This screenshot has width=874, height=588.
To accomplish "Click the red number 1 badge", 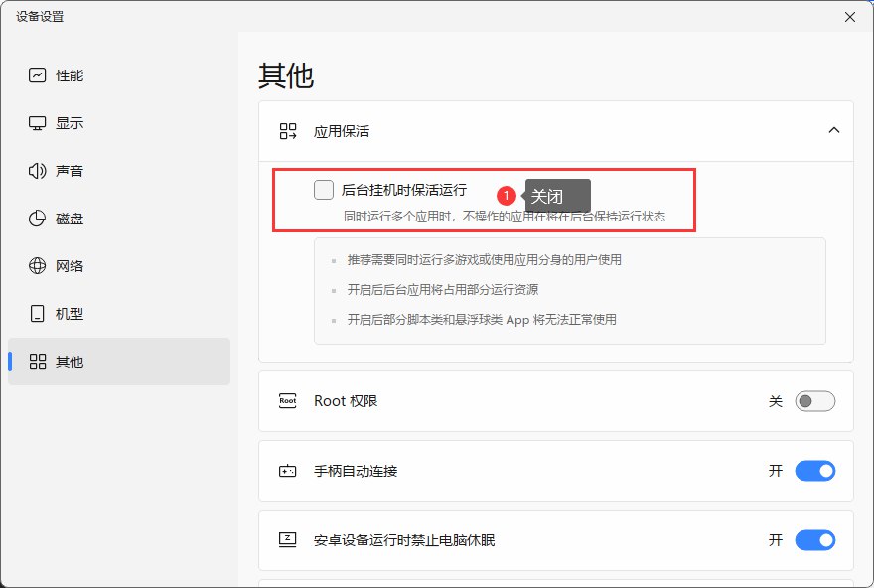I will [507, 196].
